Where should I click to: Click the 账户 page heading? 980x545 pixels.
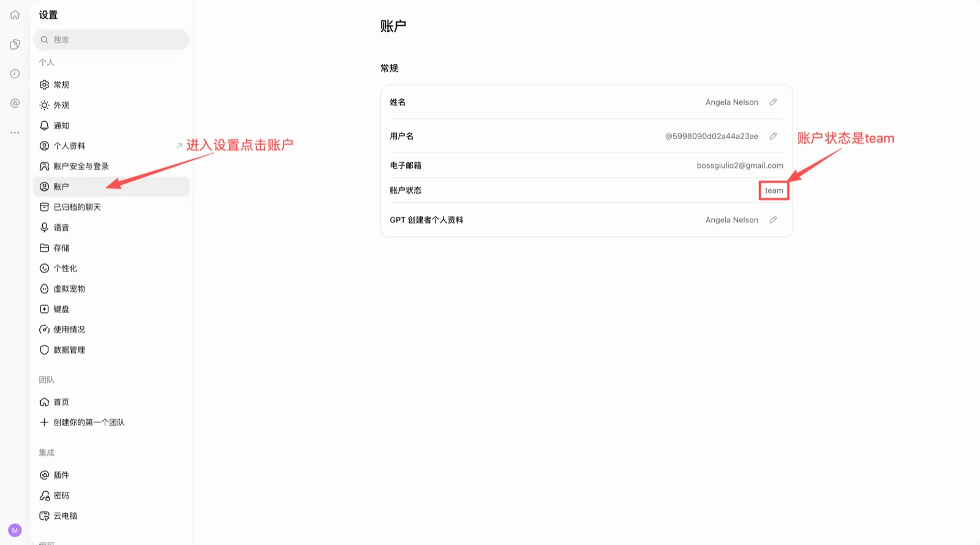(x=393, y=26)
